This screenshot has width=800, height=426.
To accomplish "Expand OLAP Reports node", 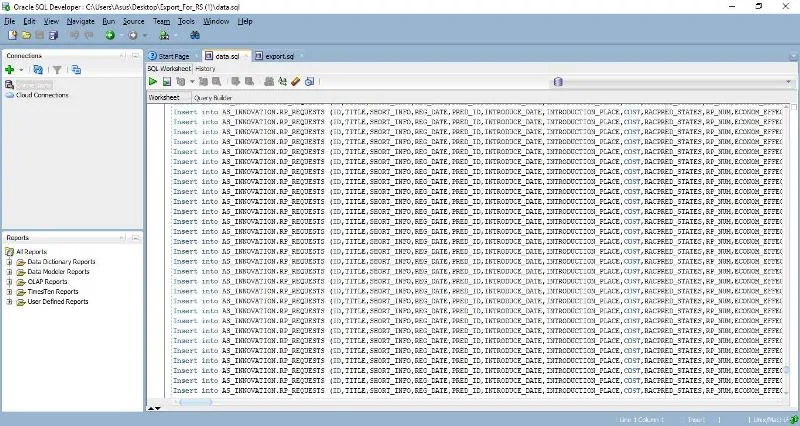I will coord(9,282).
